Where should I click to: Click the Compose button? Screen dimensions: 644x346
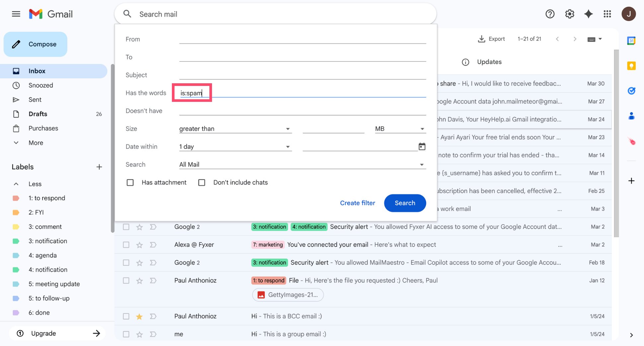pos(36,44)
